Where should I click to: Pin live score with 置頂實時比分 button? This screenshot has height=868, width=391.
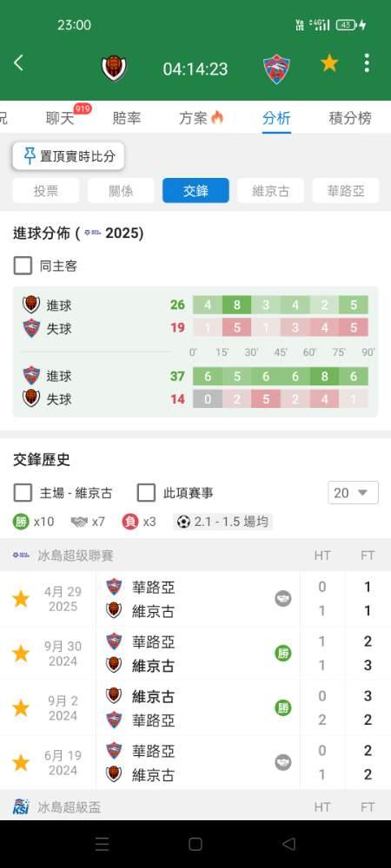[x=69, y=156]
